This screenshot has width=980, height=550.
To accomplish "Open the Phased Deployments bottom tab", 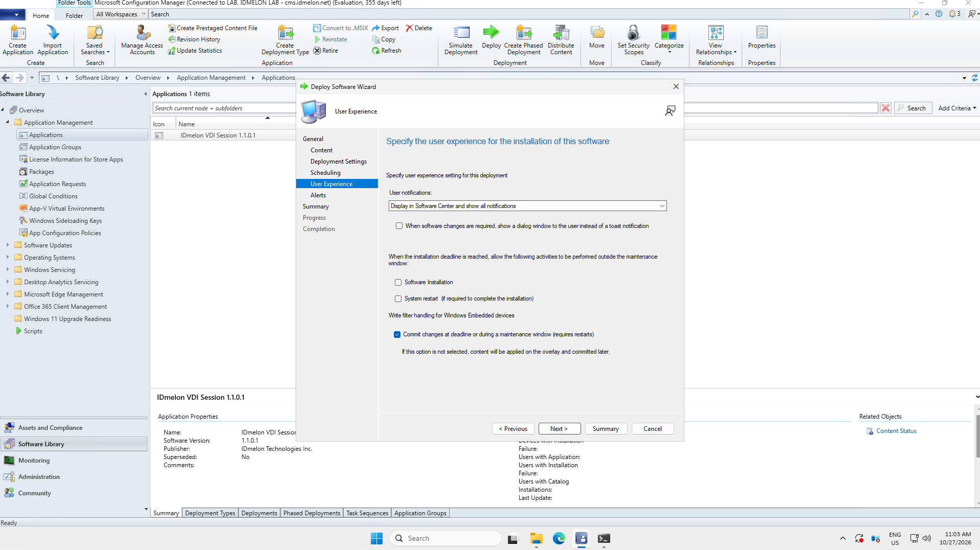I will click(x=312, y=513).
